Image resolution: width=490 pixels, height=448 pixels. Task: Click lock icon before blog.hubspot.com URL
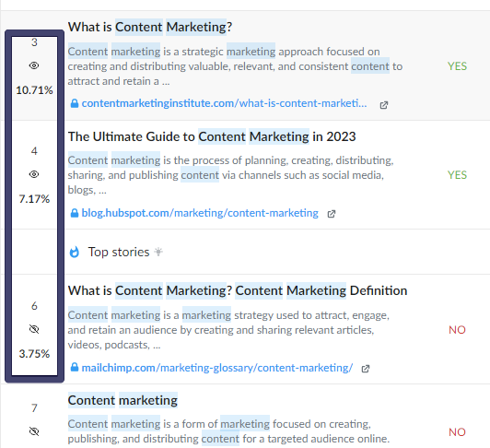(x=75, y=213)
